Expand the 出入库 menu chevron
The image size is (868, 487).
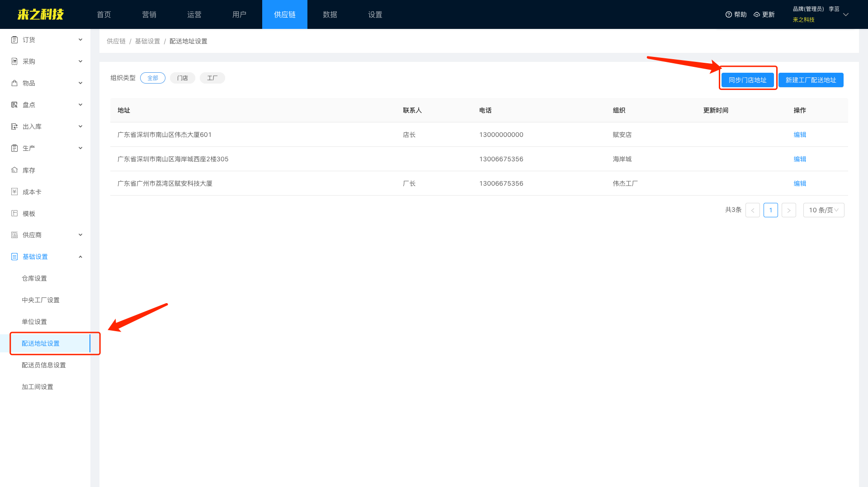[80, 126]
